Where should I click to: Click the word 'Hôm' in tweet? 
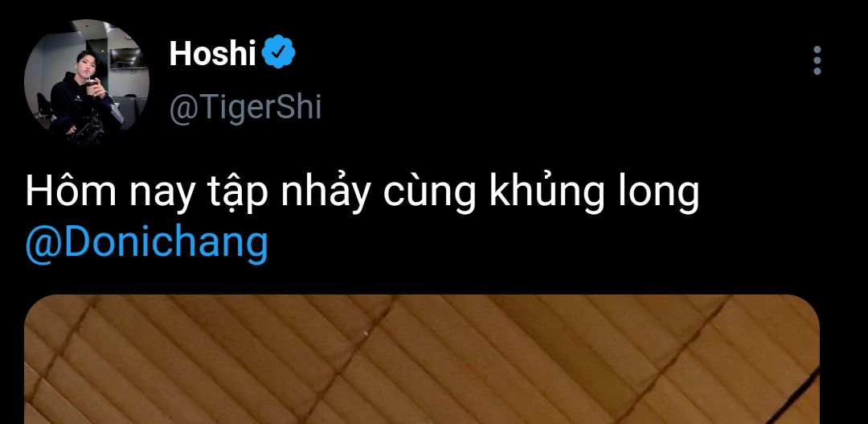72,192
